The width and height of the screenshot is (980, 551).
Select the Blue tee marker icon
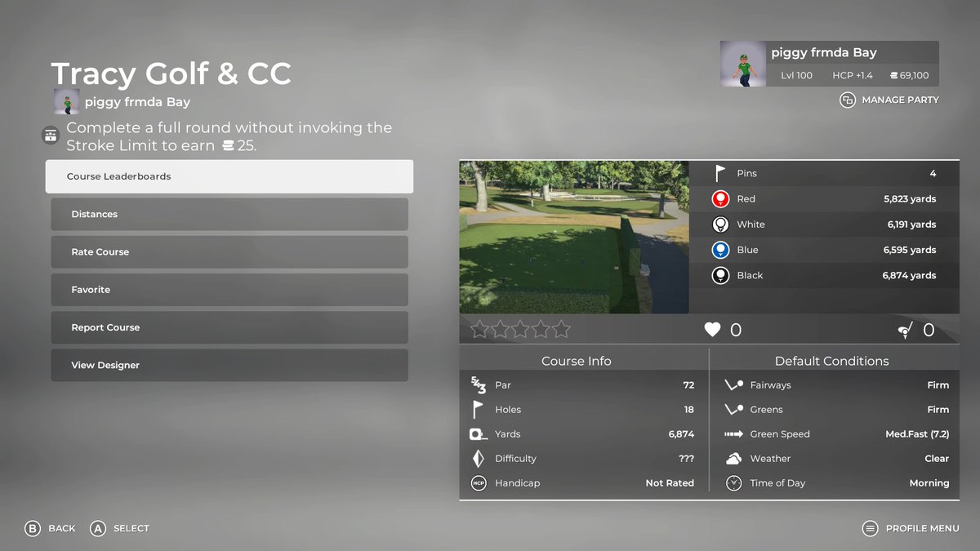[x=720, y=250]
